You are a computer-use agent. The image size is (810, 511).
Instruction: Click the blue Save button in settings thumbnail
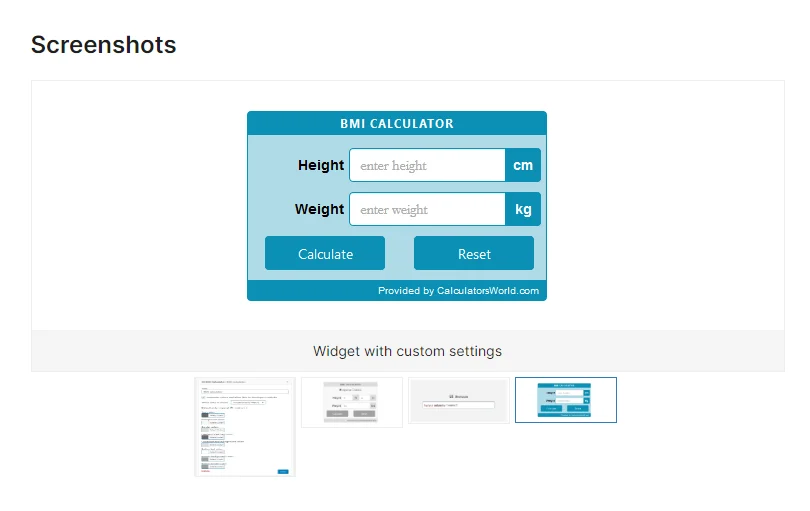(283, 471)
